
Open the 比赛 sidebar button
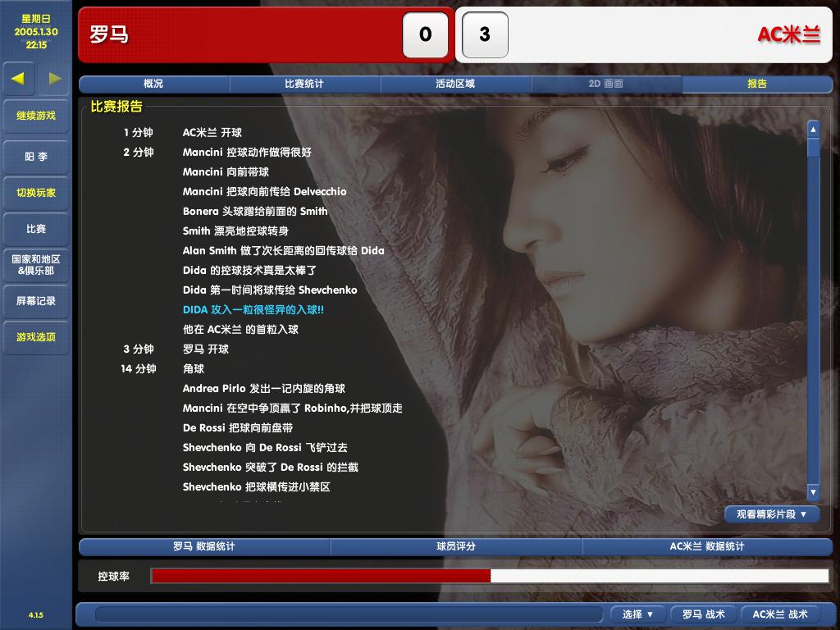coord(36,229)
